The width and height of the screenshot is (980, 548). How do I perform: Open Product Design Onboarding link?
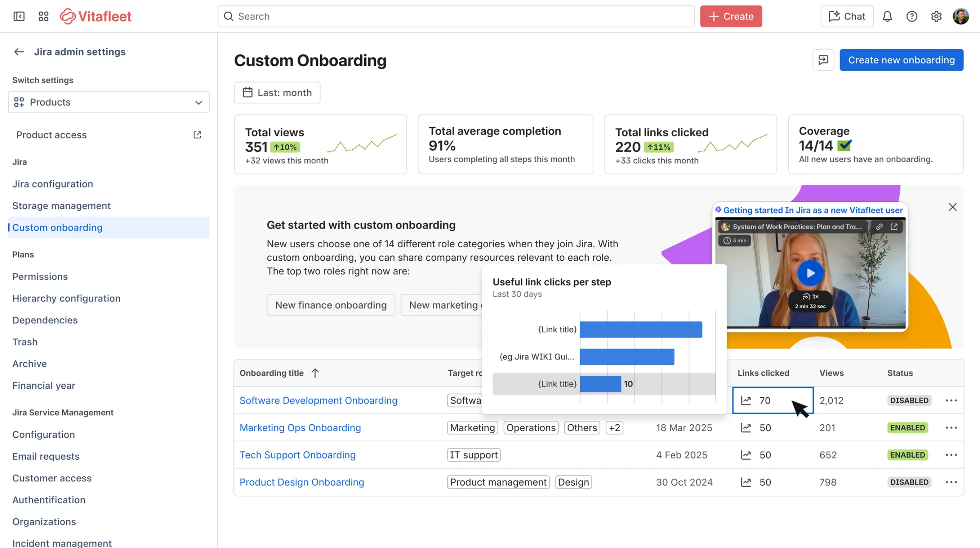(x=302, y=482)
